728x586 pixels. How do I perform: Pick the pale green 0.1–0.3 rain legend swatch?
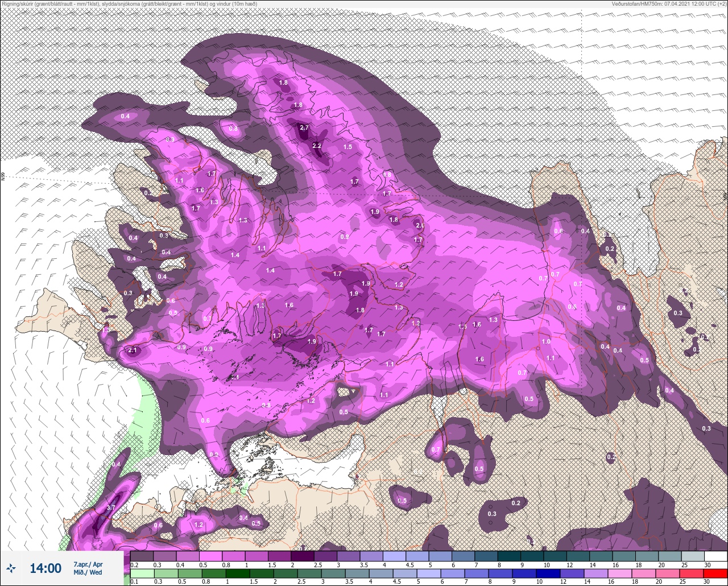pyautogui.click(x=142, y=573)
